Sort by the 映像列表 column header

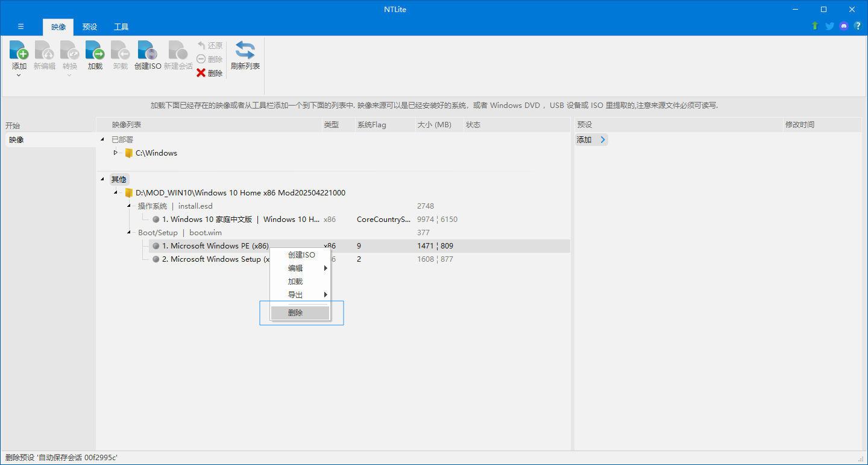pyautogui.click(x=209, y=125)
